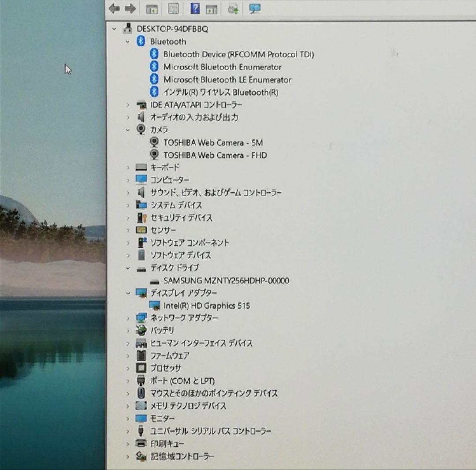
Task: Expand the ネットワーク アダプター category
Action: [128, 318]
